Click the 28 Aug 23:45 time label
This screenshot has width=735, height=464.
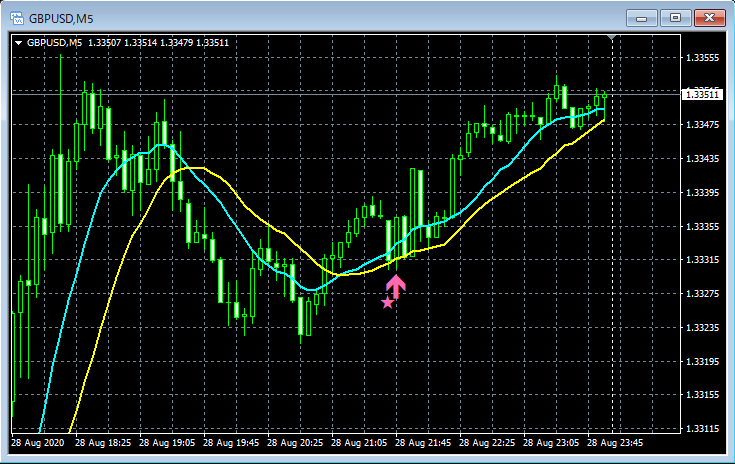[x=615, y=442]
